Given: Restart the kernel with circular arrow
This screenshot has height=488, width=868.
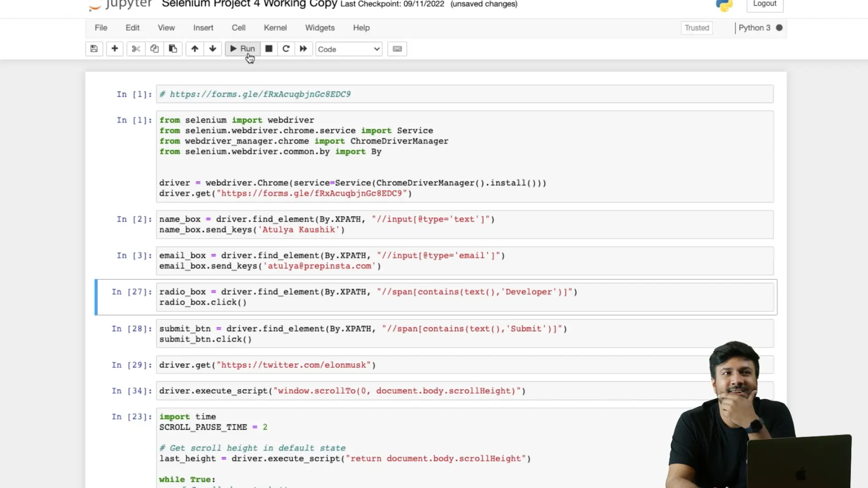Looking at the screenshot, I should pyautogui.click(x=286, y=49).
